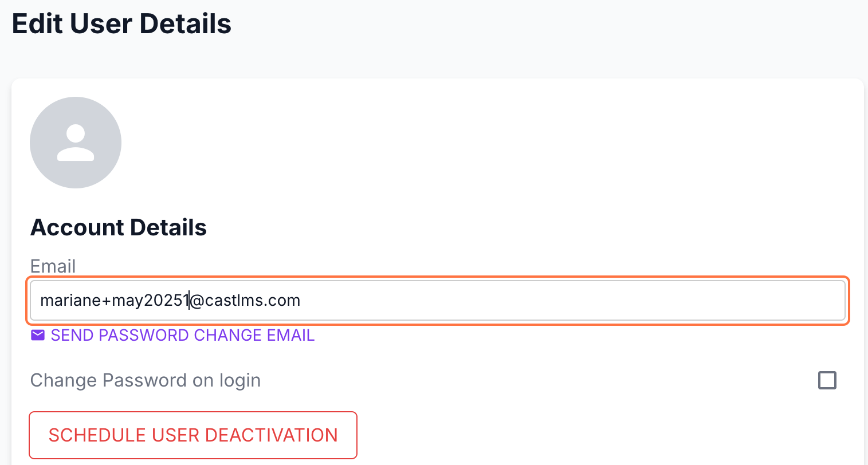868x465 pixels.
Task: Click the Send Password Change Email link
Action: (182, 335)
